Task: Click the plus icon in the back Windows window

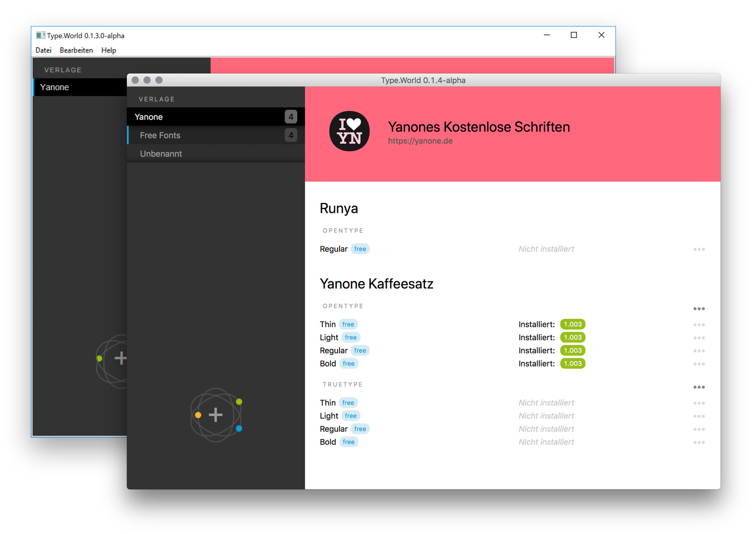Action: (x=121, y=358)
